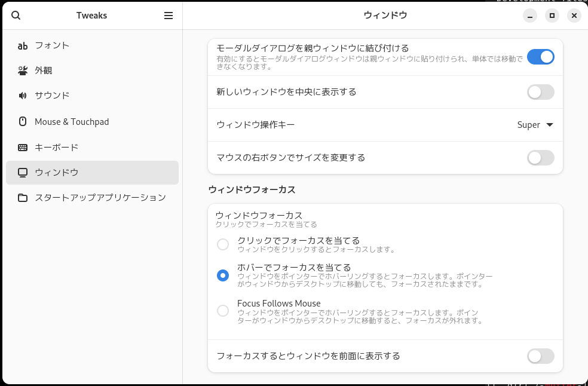Select クリックでフォーカスを当てる radio button
The width and height of the screenshot is (588, 386).
223,244
